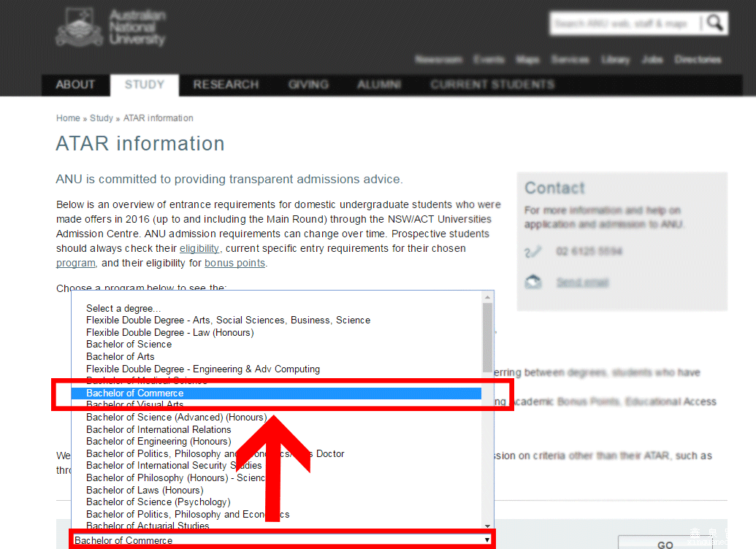Screen dimensions: 756x549
Task: Click the degree list scrollbar thumb
Action: pos(487,336)
